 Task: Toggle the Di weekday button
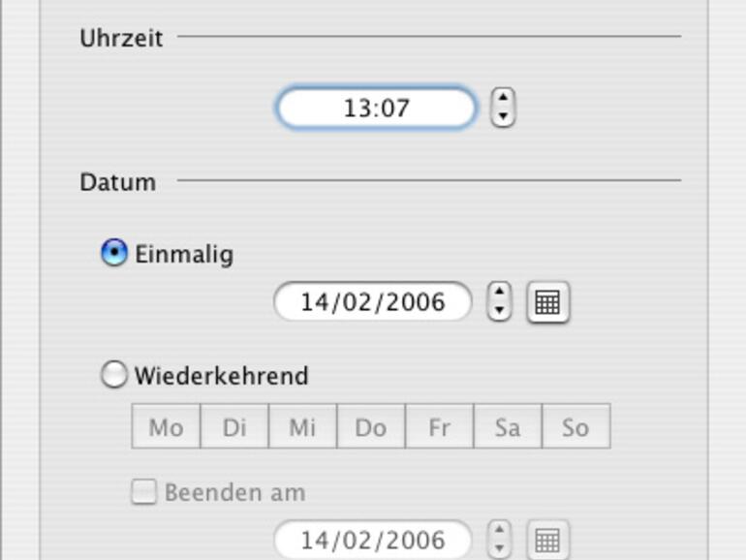pos(234,426)
